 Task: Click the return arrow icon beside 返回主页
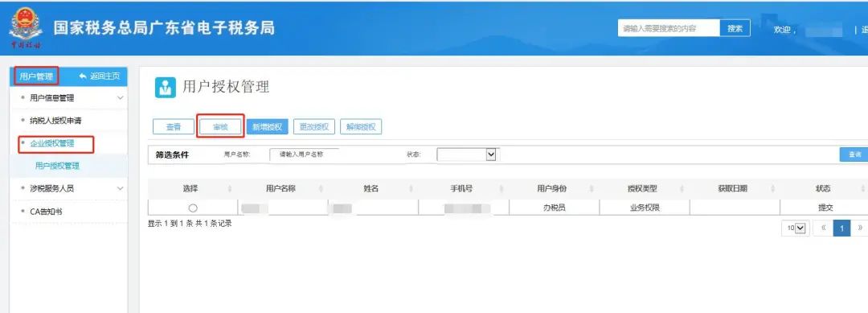[x=83, y=76]
